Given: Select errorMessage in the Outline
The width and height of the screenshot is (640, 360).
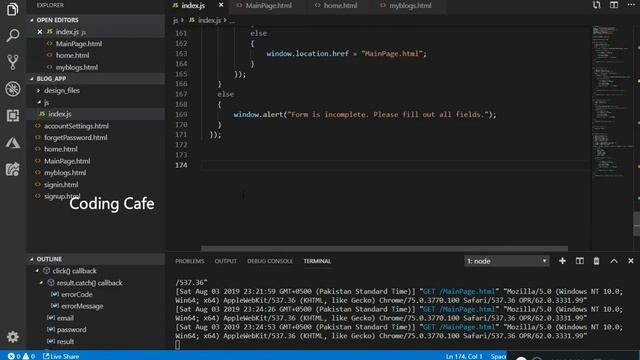Looking at the screenshot, I should [x=82, y=306].
